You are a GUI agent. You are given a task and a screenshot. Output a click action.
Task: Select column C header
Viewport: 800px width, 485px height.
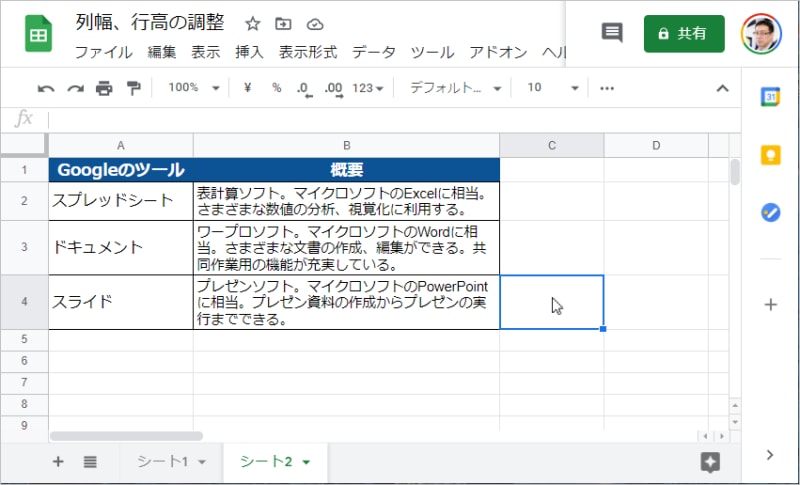(x=552, y=146)
